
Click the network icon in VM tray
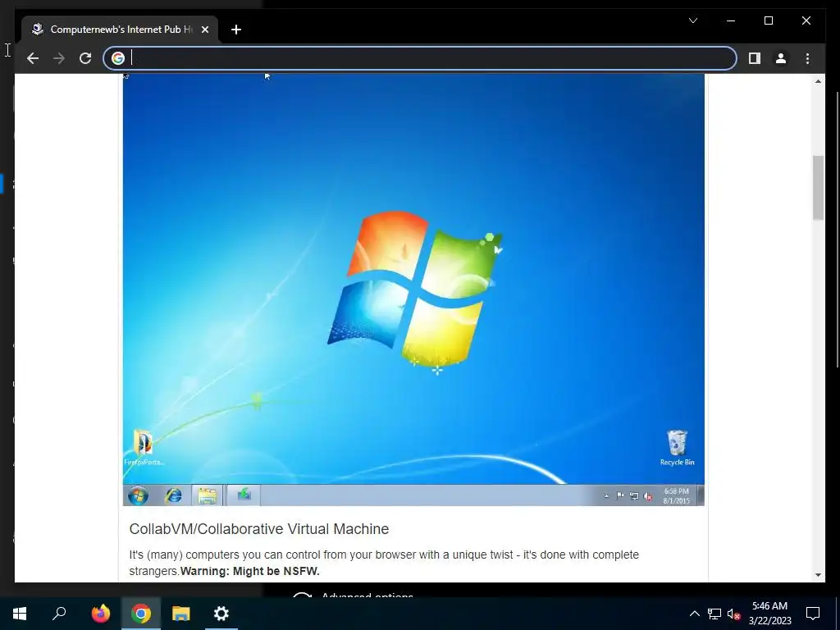pos(634,496)
